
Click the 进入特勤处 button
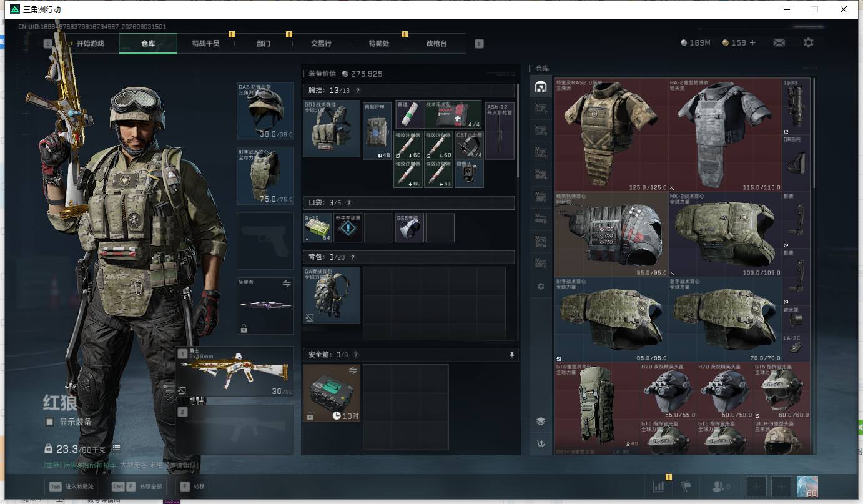[x=71, y=486]
